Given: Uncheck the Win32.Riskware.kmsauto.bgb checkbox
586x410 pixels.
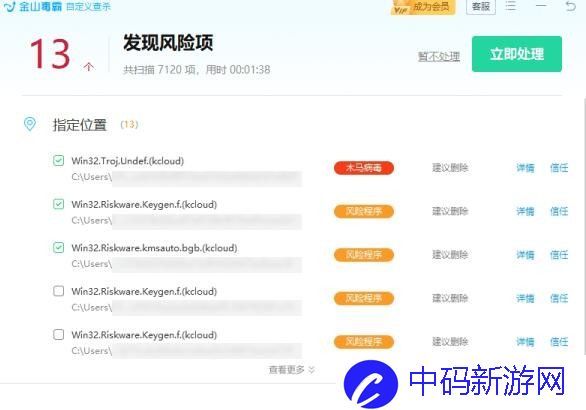Looking at the screenshot, I should click(x=58, y=247).
